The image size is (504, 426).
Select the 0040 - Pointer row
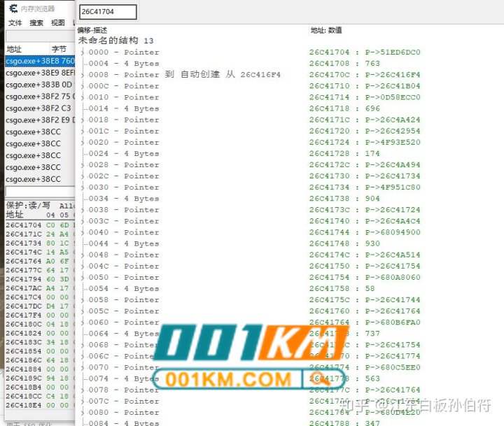[124, 232]
